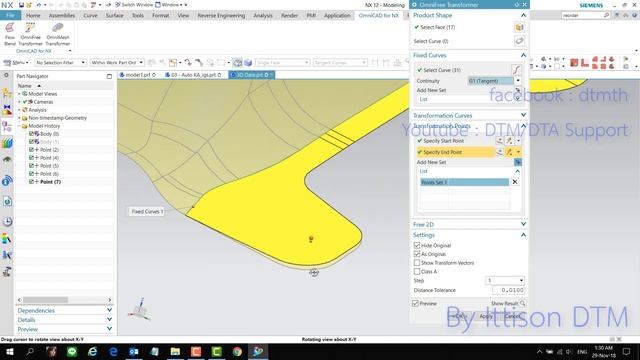
Task: Open the OmniFree Transformer ribbon tool
Action: pos(31,34)
